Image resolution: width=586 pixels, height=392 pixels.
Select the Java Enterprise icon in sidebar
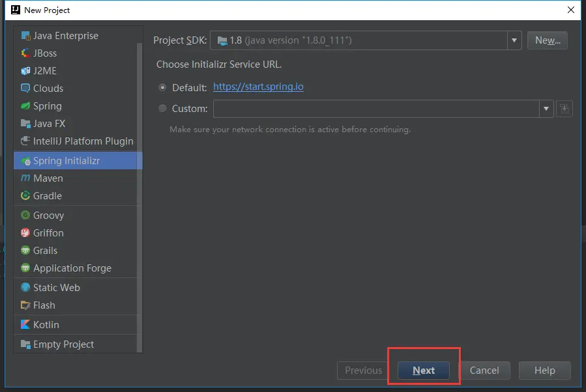pos(25,36)
